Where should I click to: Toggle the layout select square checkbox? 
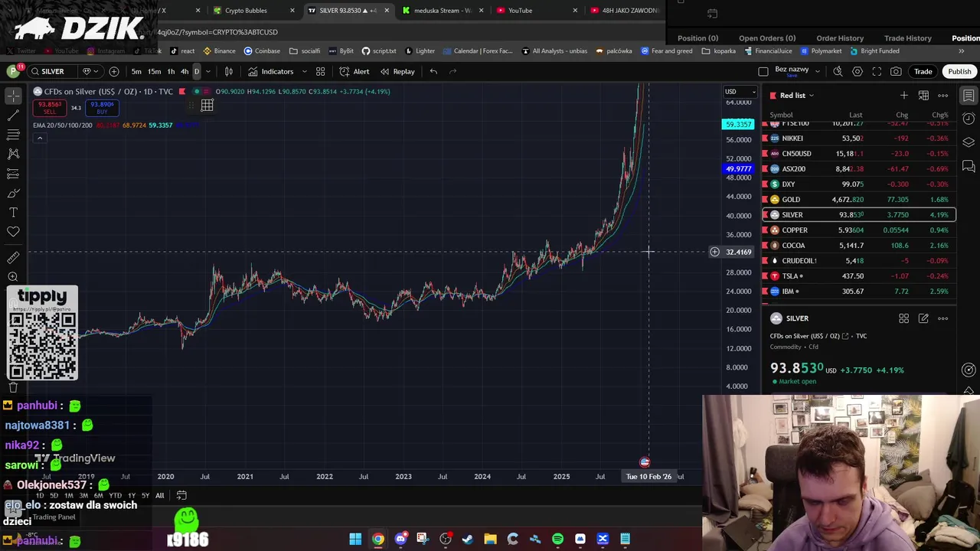[x=763, y=71]
